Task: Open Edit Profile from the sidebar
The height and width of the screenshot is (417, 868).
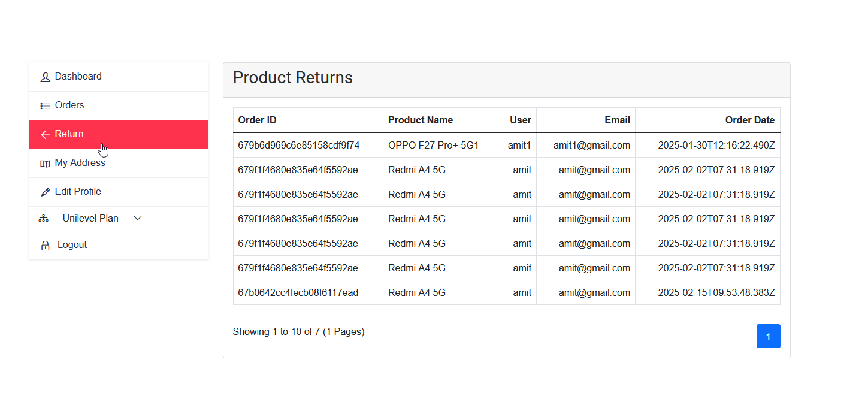Action: (78, 192)
